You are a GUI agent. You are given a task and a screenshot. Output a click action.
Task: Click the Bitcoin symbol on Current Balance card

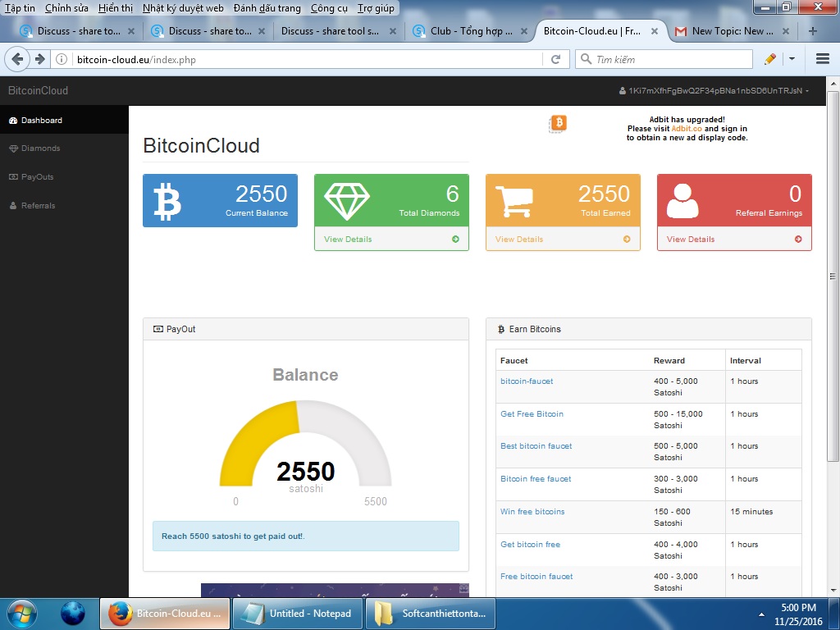pos(167,202)
